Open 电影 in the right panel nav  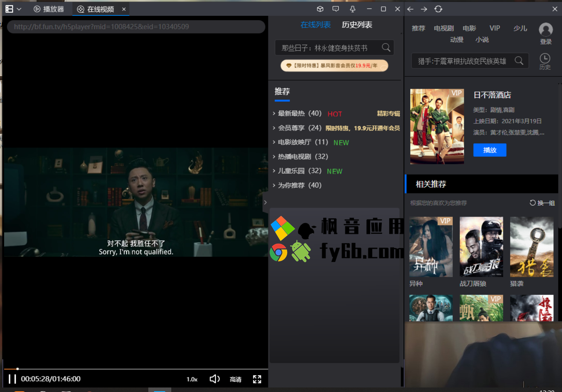click(469, 28)
